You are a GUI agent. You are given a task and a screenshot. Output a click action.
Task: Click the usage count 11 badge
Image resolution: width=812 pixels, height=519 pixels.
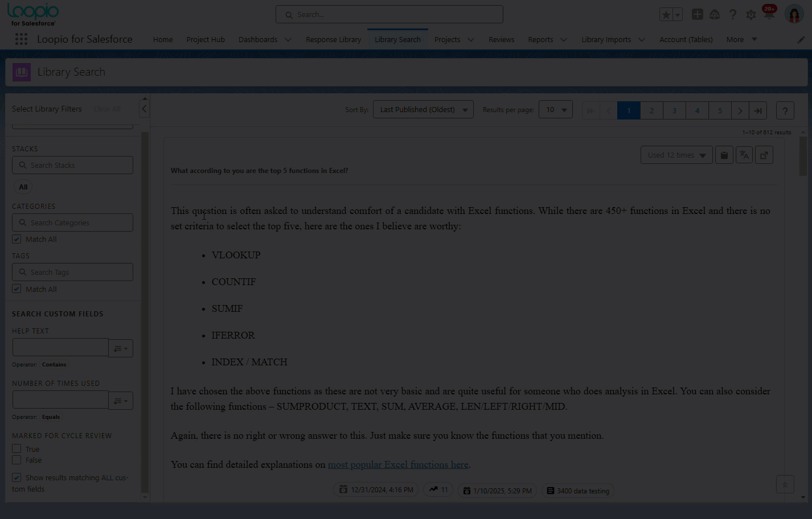pyautogui.click(x=438, y=490)
